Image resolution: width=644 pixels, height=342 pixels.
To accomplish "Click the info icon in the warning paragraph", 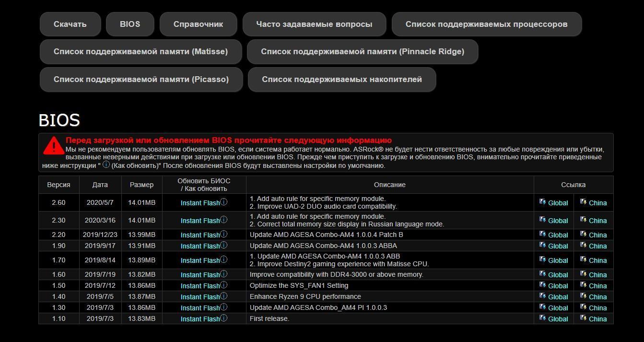I will [x=106, y=165].
